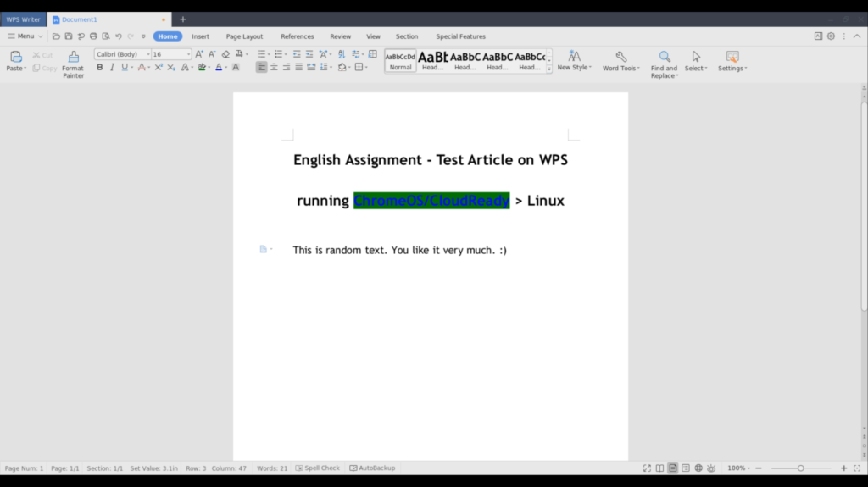Switch to web layout globe view
The height and width of the screenshot is (487, 868).
click(x=698, y=468)
